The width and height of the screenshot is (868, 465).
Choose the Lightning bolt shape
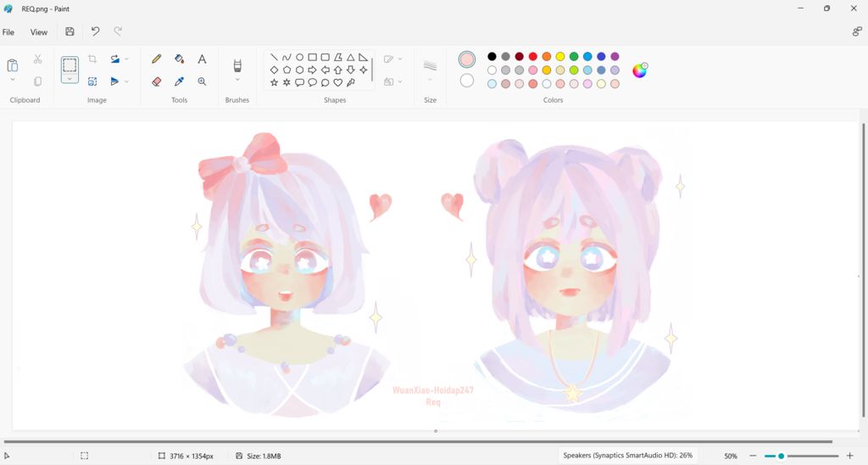[x=350, y=82]
